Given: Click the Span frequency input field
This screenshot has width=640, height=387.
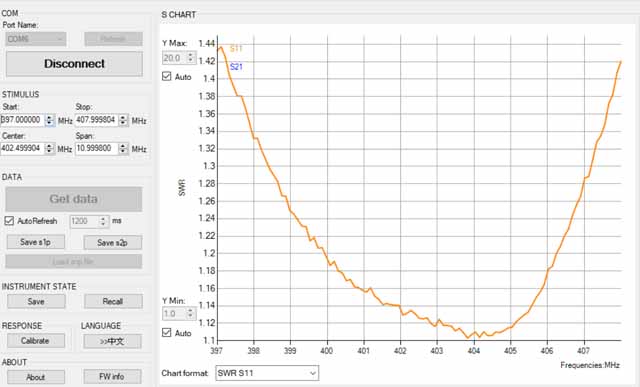Looking at the screenshot, I should point(96,148).
